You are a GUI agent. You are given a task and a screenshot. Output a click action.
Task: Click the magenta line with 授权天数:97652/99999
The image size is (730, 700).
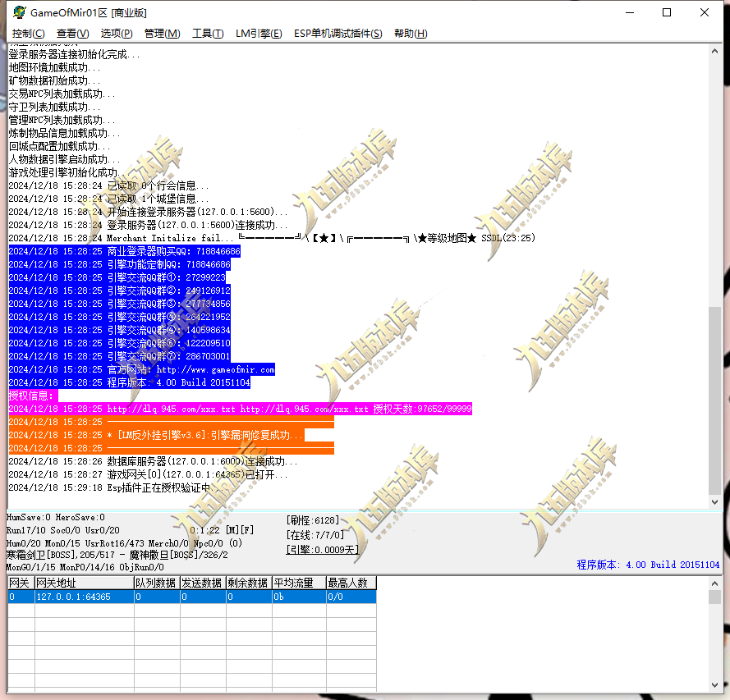pyautogui.click(x=241, y=409)
